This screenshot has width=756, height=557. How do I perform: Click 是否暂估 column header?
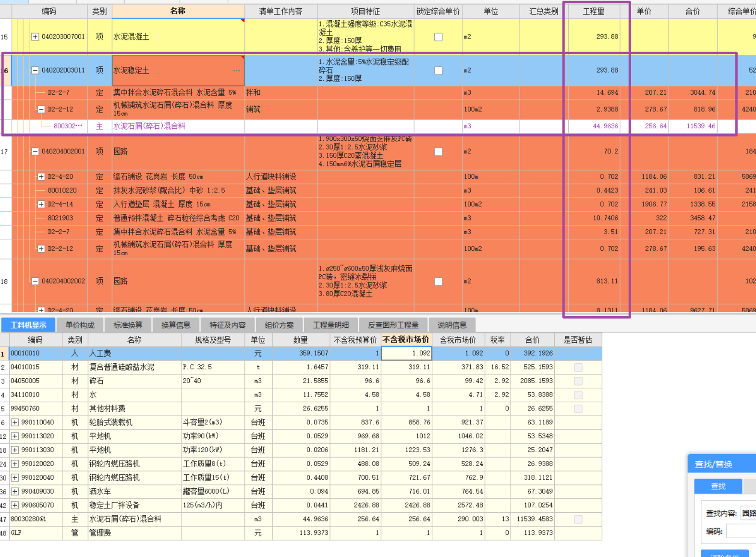(578, 340)
